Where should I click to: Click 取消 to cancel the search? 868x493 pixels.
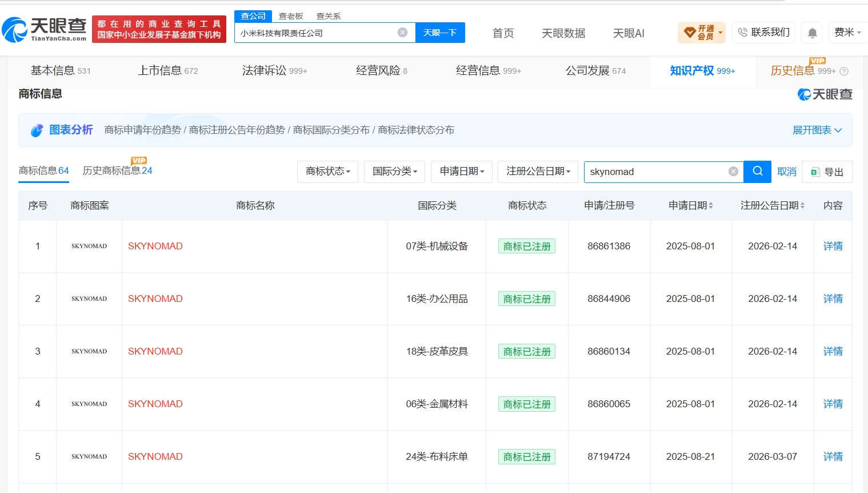tap(786, 172)
